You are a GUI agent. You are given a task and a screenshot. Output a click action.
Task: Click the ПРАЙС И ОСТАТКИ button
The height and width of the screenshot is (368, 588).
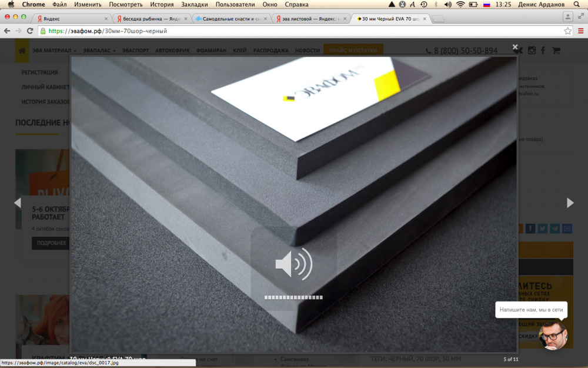(353, 51)
